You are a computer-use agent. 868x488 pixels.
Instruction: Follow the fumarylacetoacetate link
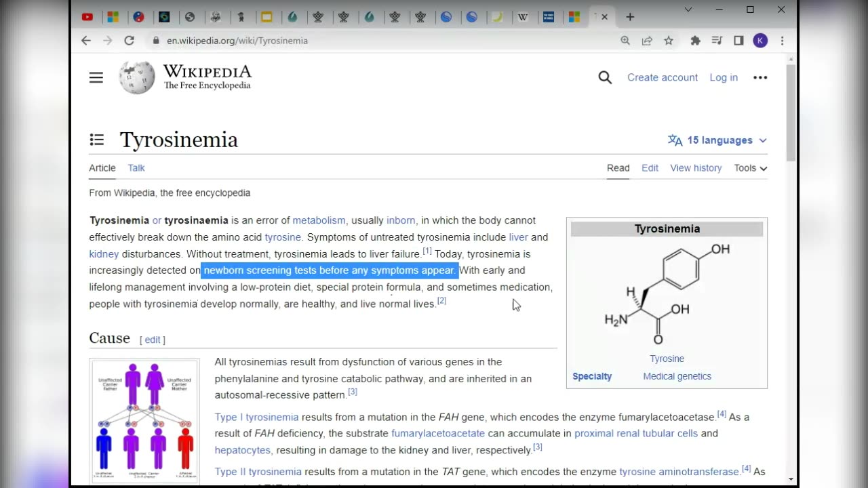438,433
